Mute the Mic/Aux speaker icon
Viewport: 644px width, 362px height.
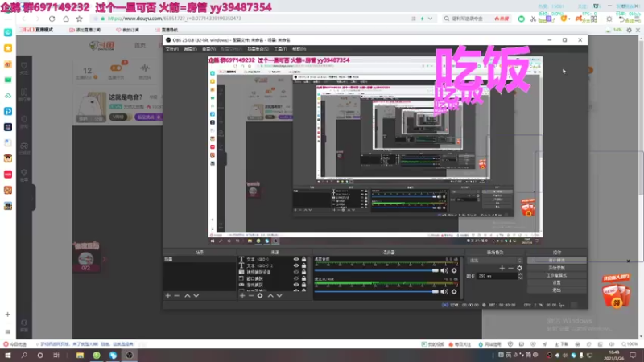pyautogui.click(x=444, y=291)
